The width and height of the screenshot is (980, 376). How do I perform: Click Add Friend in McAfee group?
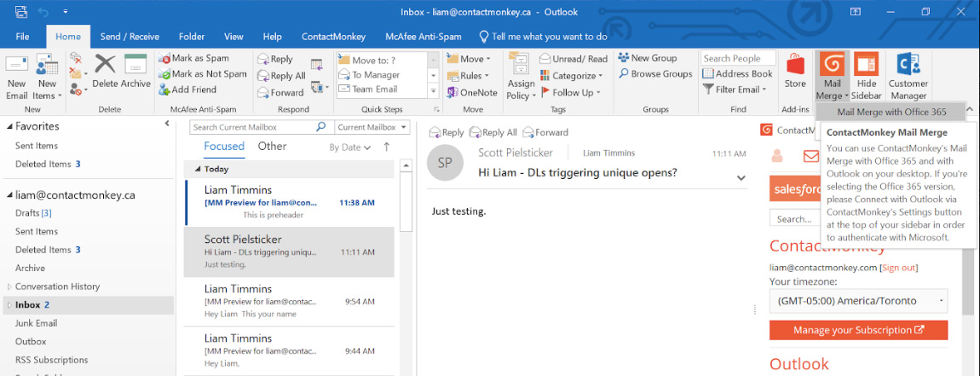187,90
